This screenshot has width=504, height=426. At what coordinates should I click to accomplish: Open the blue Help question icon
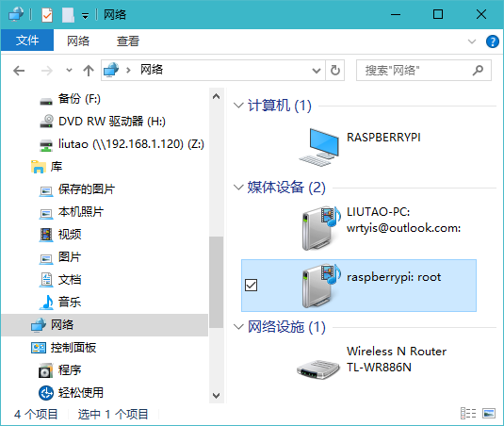(x=492, y=41)
